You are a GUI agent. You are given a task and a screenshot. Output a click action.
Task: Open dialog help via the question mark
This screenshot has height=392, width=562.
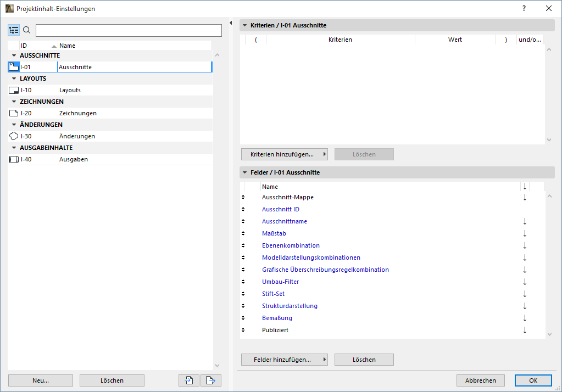click(x=523, y=8)
